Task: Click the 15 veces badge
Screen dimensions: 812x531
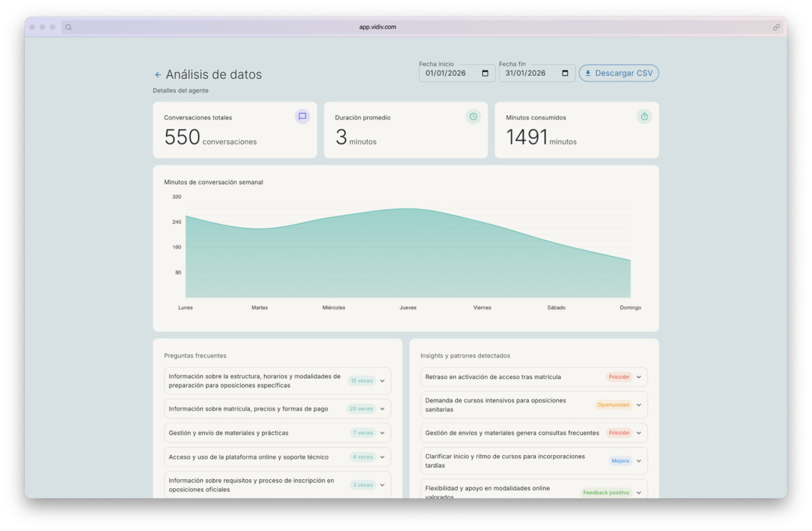Action: tap(362, 380)
